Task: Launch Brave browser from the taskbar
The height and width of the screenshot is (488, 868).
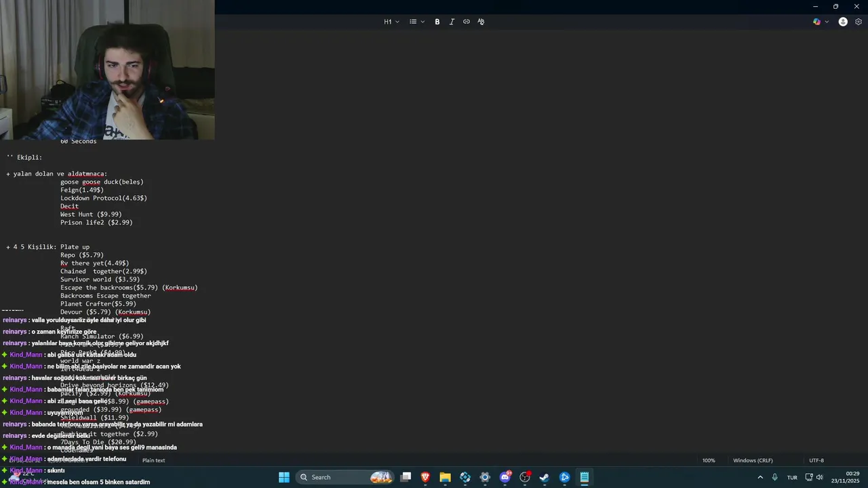Action: click(x=425, y=477)
